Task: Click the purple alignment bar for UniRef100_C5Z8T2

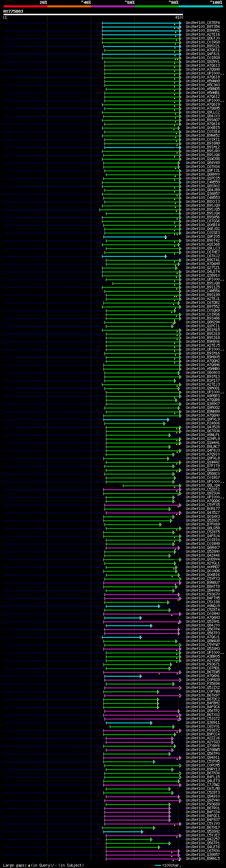Action: pyautogui.click(x=142, y=489)
